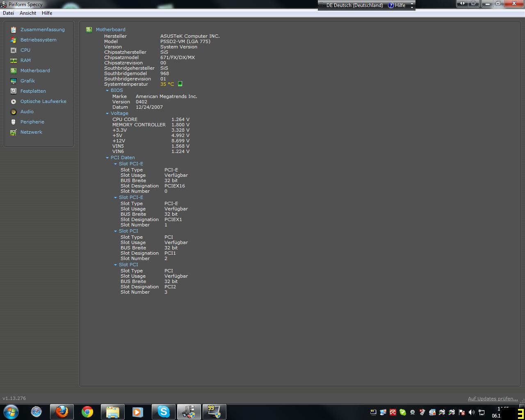Open the language bar options dropdown arrow
This screenshot has height=420, width=525.
coord(412,7)
